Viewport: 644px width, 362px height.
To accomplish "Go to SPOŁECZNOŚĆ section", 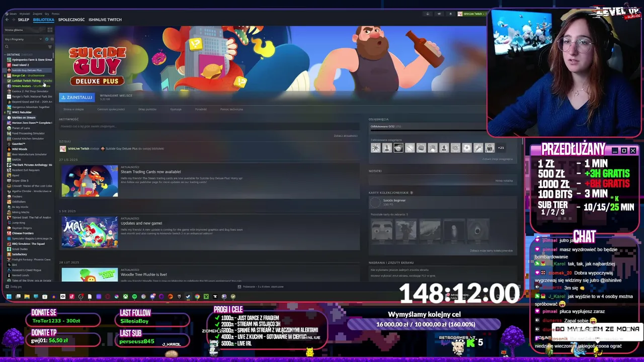I will (x=71, y=20).
